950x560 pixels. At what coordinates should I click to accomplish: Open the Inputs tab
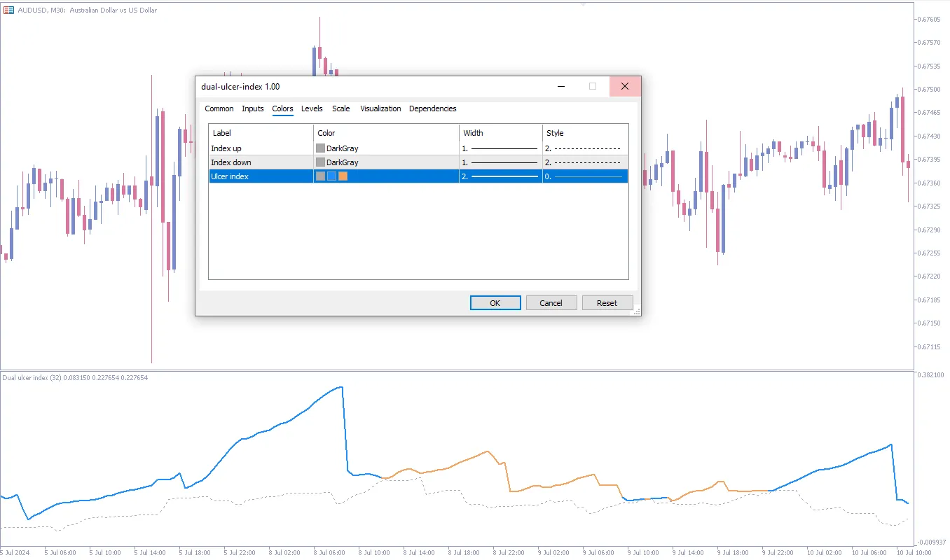pos(253,108)
